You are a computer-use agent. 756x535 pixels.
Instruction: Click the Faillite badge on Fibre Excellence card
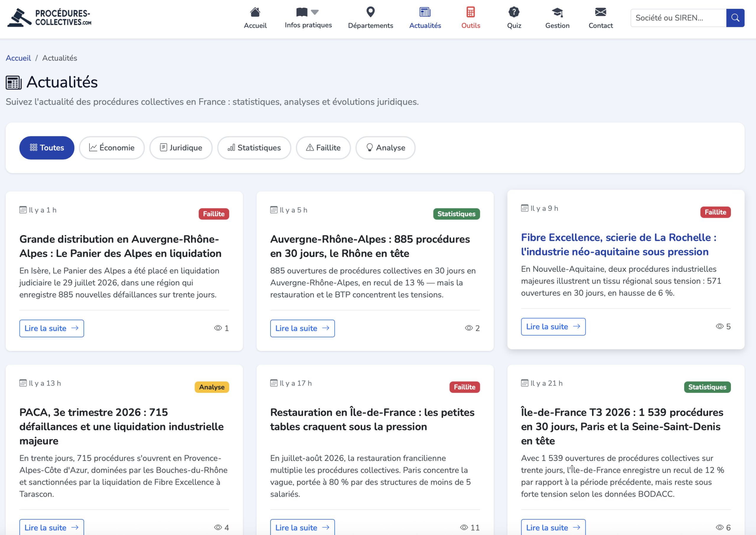tap(716, 212)
